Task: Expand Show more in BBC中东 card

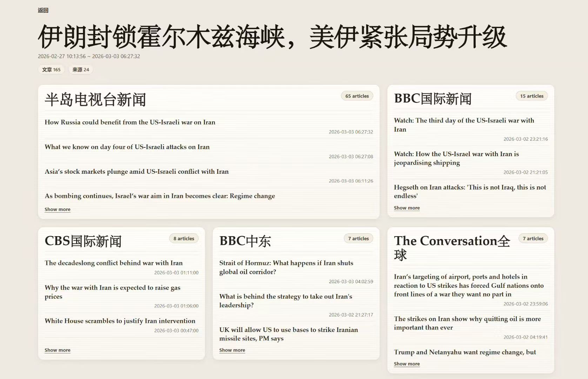Action: click(232, 350)
